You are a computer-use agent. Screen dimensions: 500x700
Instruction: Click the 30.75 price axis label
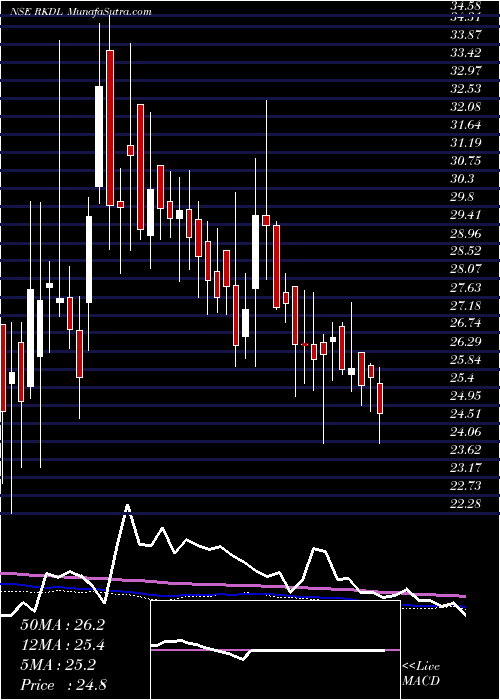click(x=466, y=161)
